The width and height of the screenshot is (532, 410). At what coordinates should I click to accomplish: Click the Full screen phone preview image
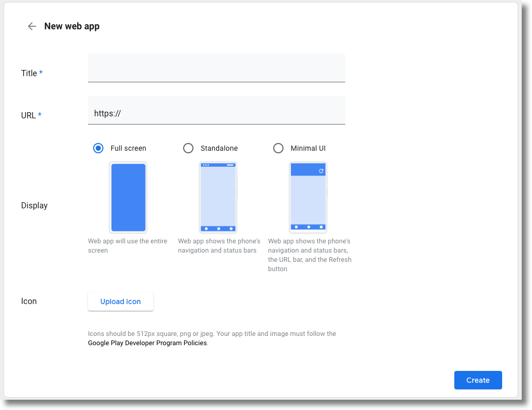[x=128, y=198]
